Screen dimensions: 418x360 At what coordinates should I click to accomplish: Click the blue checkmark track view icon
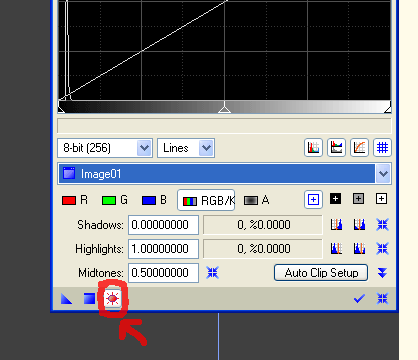click(359, 299)
